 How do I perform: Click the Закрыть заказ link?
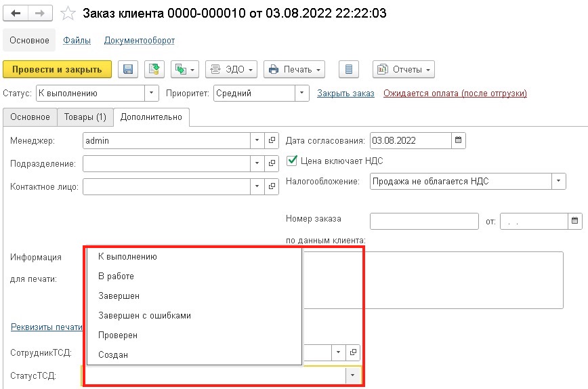coord(345,93)
